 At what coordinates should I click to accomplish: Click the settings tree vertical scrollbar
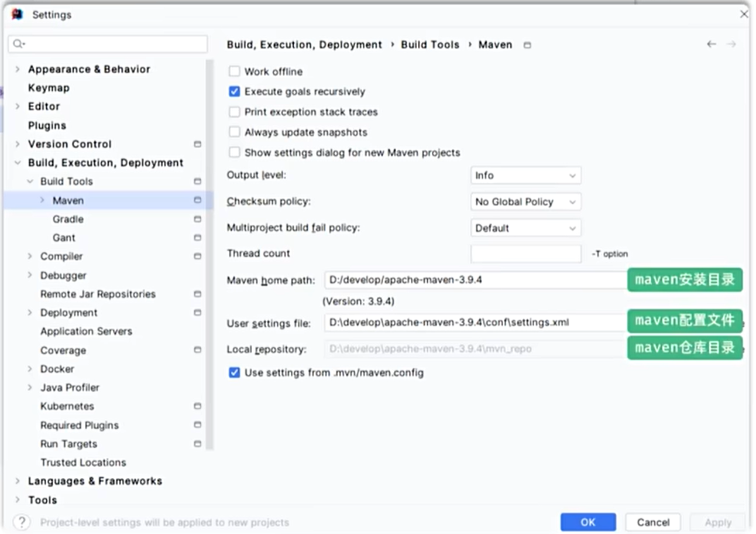210,255
